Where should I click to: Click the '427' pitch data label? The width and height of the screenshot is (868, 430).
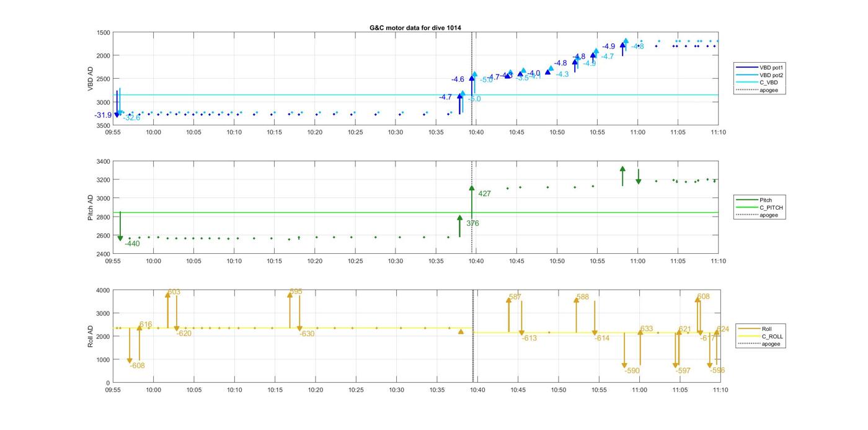[x=484, y=194]
